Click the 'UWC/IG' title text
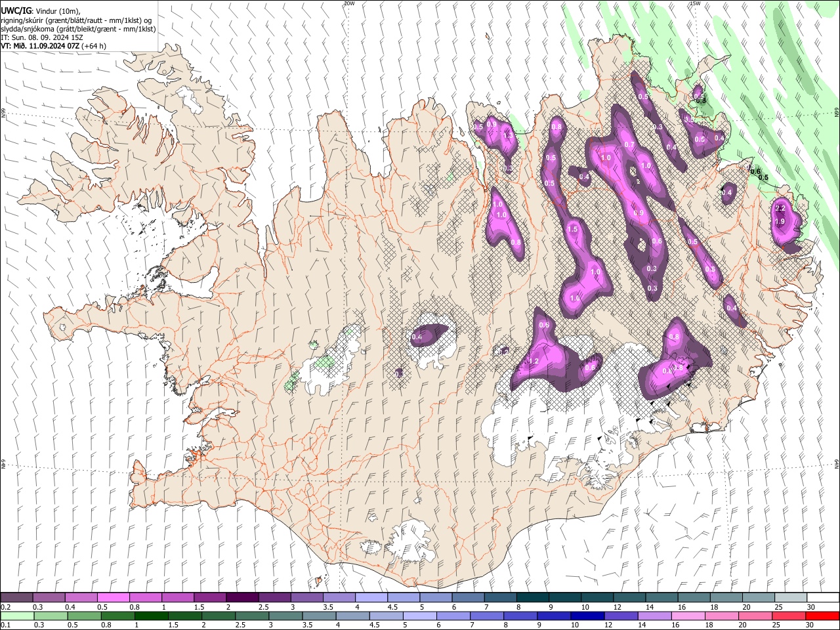Screen dimensions: 840x630 [x=16, y=10]
